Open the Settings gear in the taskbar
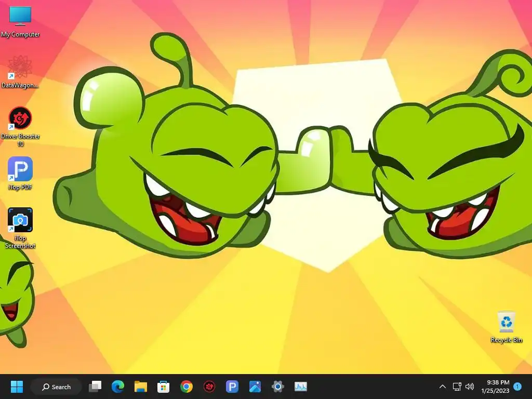Viewport: 532px width, 399px height. click(277, 387)
